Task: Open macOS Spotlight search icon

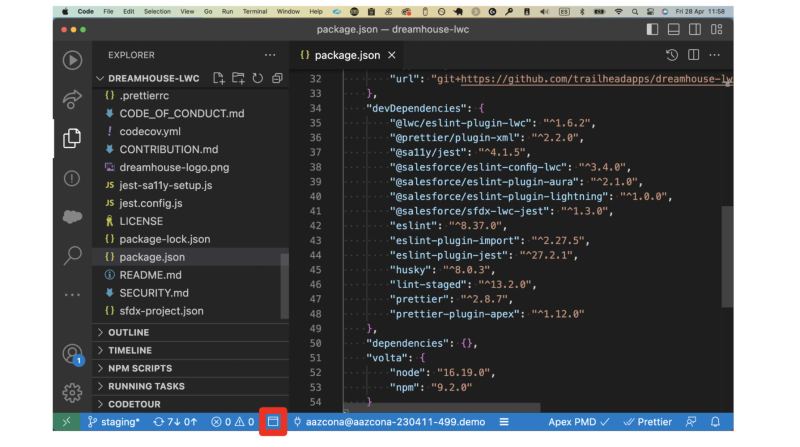Action: click(x=634, y=11)
